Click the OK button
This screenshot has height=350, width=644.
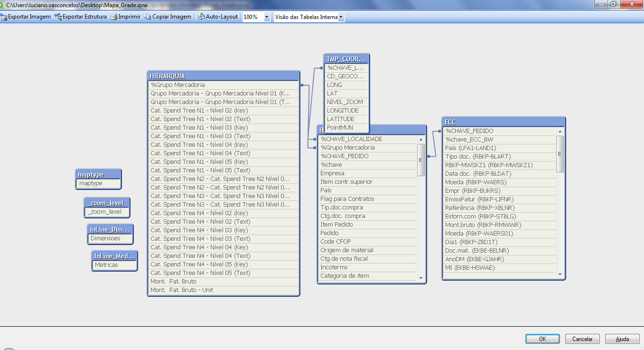pyautogui.click(x=542, y=339)
